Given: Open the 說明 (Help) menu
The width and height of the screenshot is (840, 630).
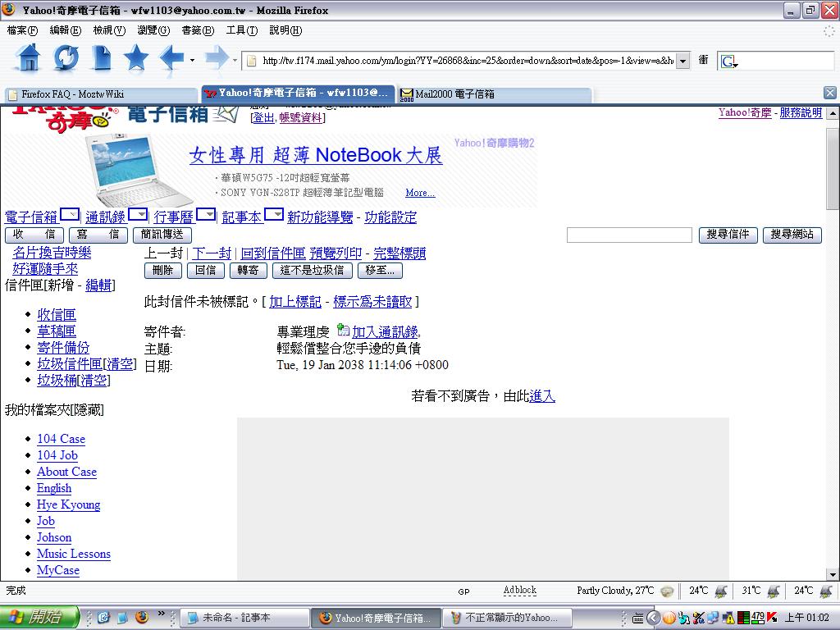Looking at the screenshot, I should (x=285, y=30).
